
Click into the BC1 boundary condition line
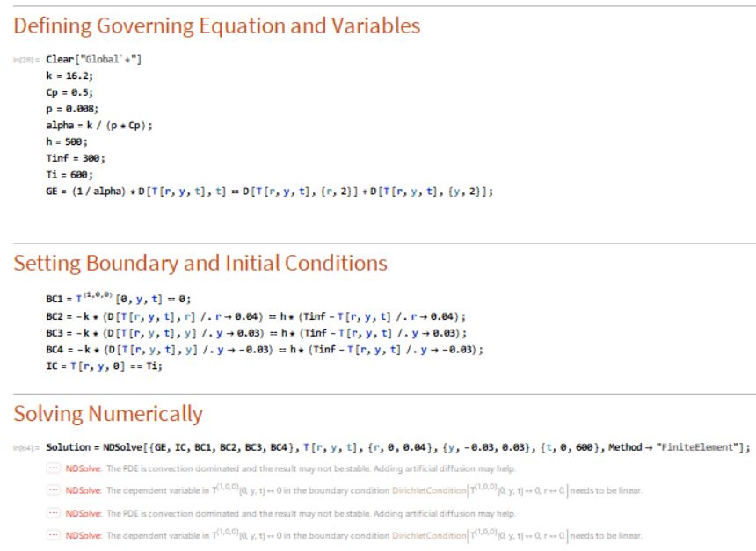point(119,299)
